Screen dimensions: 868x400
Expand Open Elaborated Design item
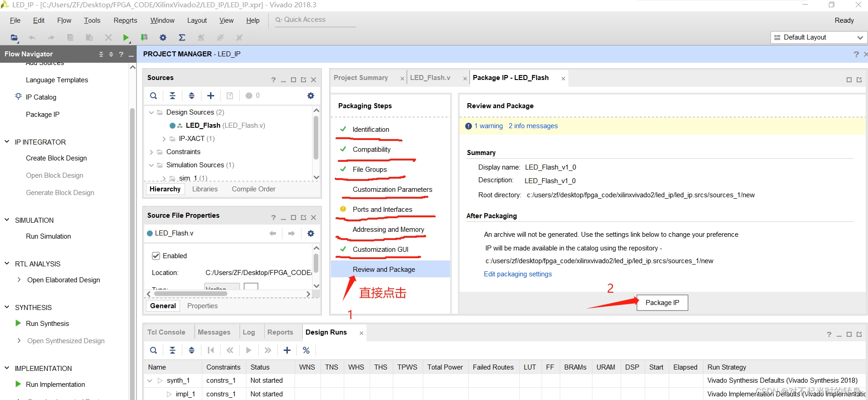pos(19,280)
